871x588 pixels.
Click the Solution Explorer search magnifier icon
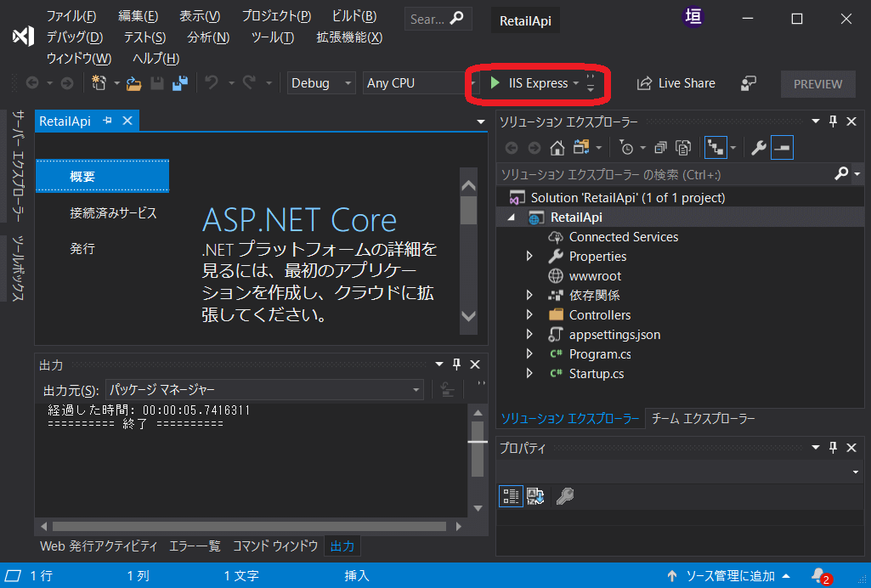point(841,174)
